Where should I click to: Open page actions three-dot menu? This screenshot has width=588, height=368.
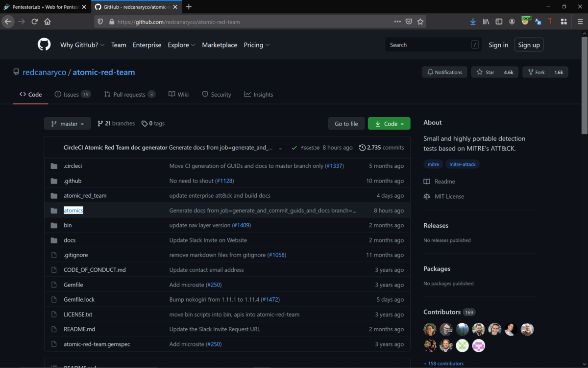pyautogui.click(x=397, y=22)
